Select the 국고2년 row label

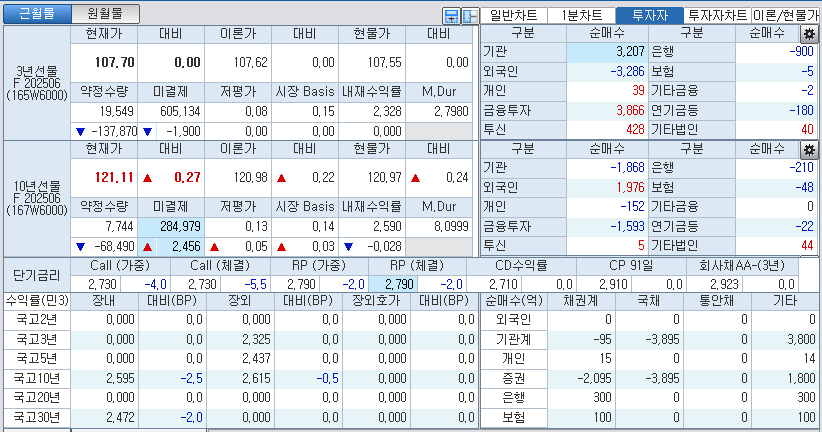point(37,319)
